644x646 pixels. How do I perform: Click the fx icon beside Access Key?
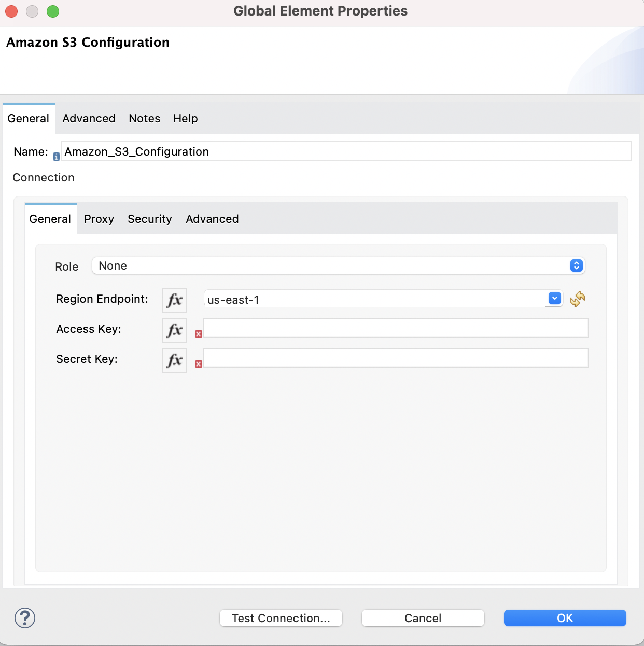(x=174, y=331)
